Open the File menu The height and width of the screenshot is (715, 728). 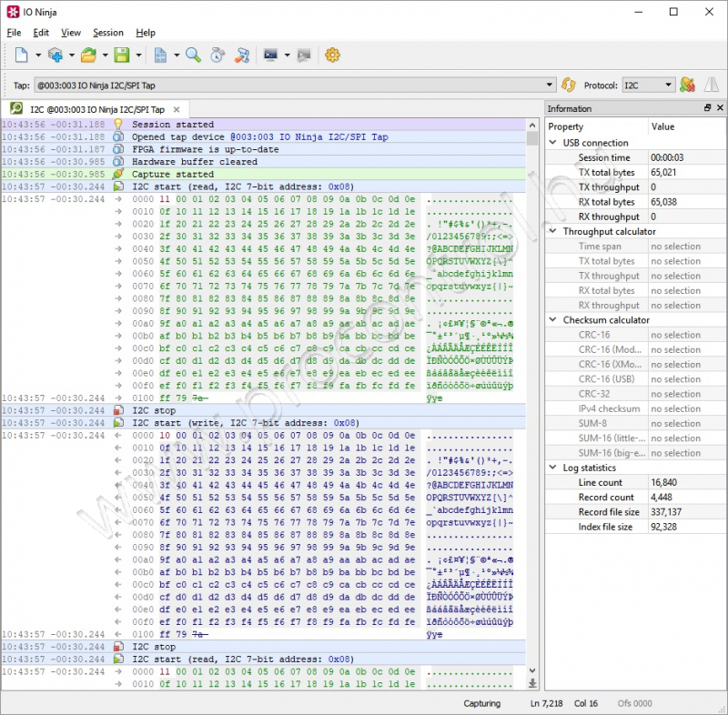pos(14,33)
